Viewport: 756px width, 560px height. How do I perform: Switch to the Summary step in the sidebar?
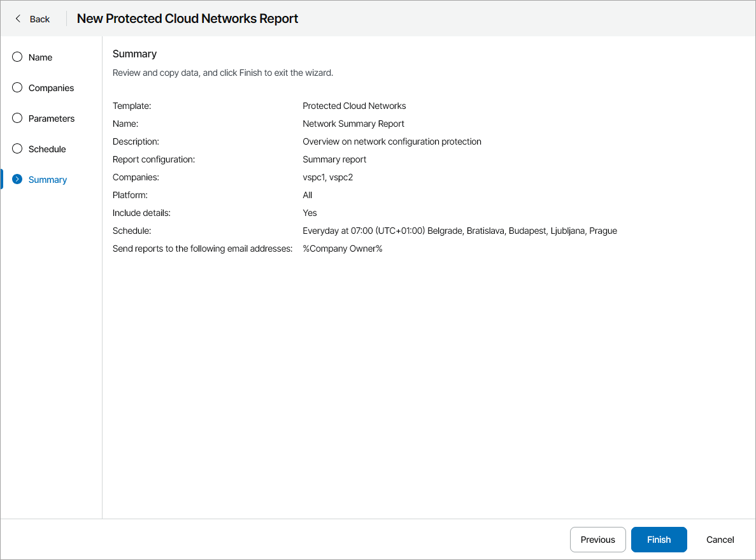(47, 179)
